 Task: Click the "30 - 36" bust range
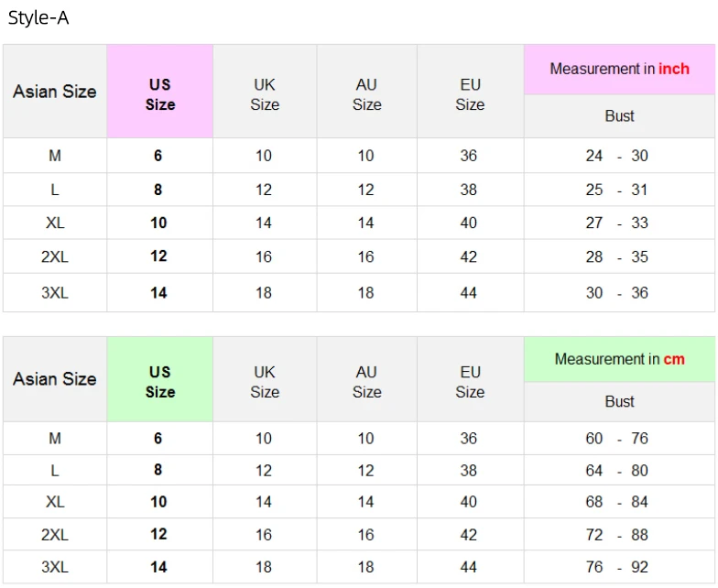pos(617,293)
